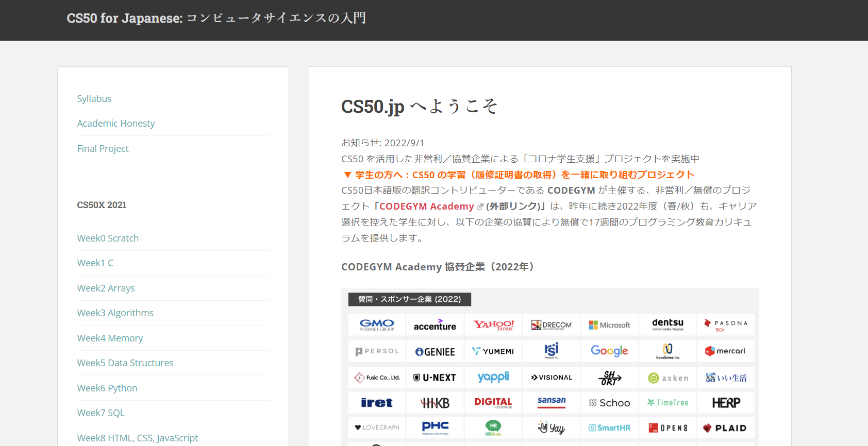Follow the red CODEGYM Academy hyperlink
868x446 pixels.
coord(426,207)
